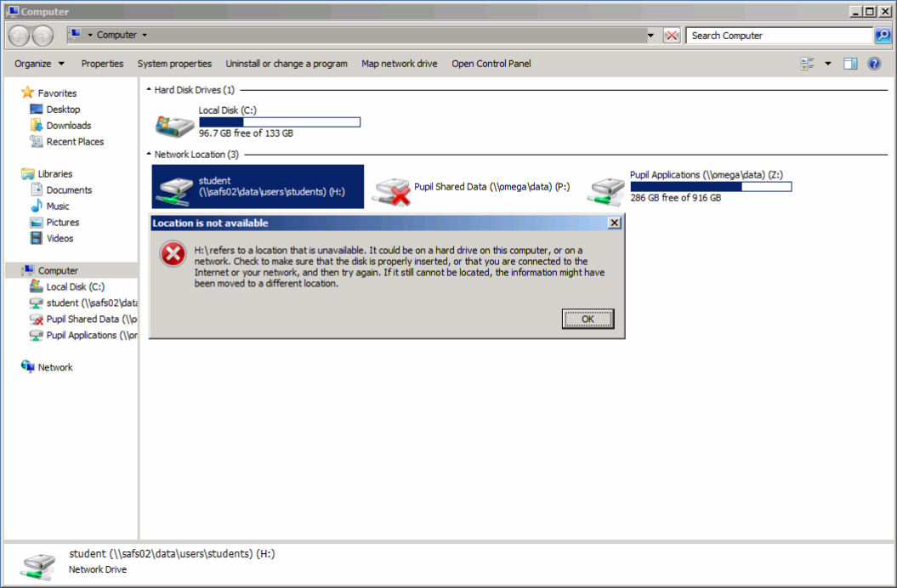Toggle the preview pane icon
This screenshot has width=897, height=588.
click(850, 64)
